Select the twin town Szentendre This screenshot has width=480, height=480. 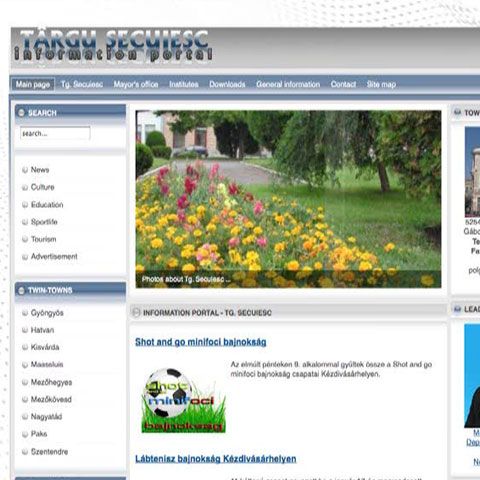tap(49, 452)
